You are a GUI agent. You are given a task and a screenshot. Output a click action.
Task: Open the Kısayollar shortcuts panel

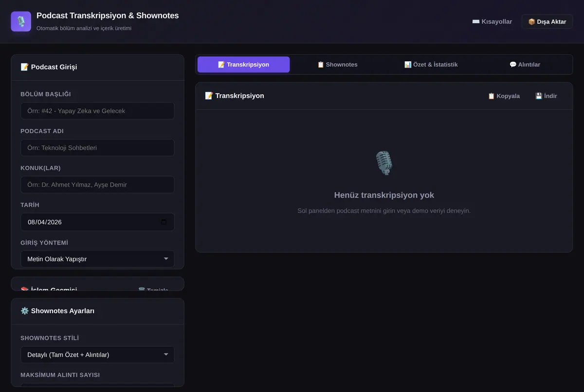point(492,21)
